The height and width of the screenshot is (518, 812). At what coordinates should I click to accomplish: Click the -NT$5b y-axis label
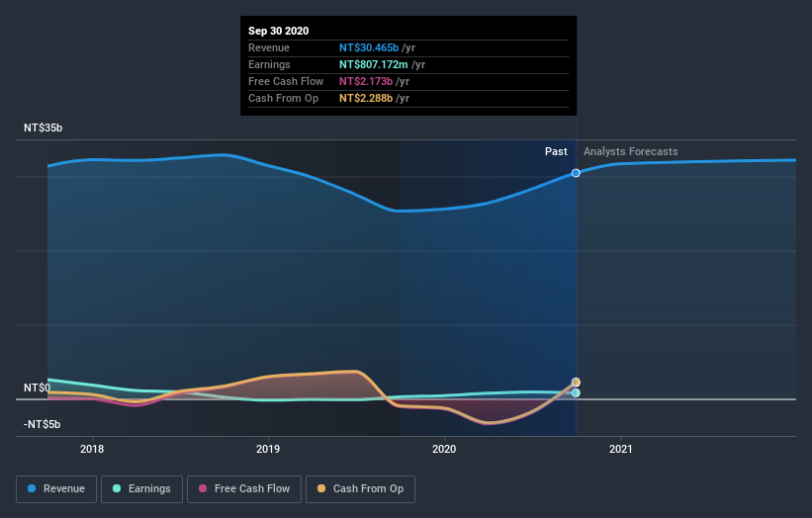pyautogui.click(x=42, y=424)
